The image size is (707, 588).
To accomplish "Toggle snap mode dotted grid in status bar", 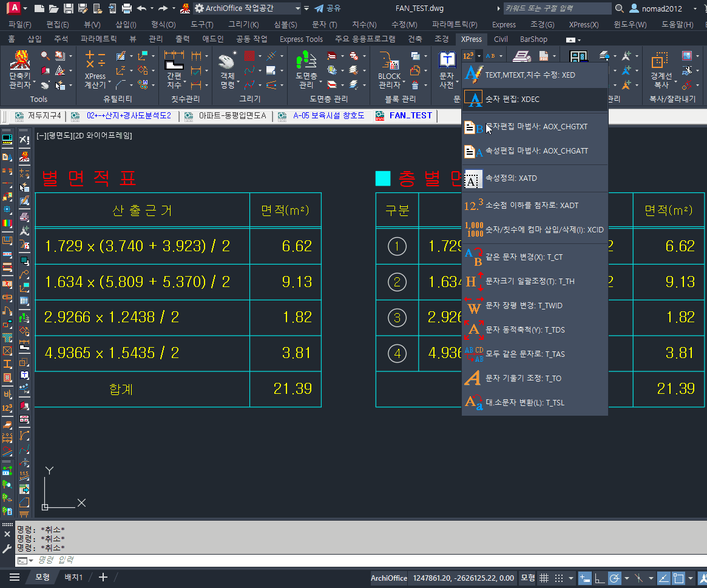I will click(559, 578).
